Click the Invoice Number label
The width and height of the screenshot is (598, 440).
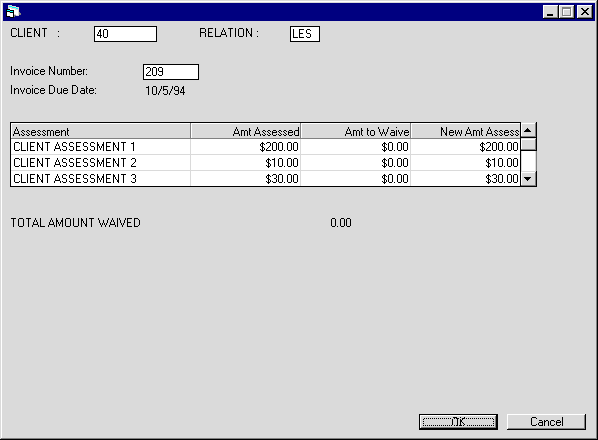[x=49, y=71]
